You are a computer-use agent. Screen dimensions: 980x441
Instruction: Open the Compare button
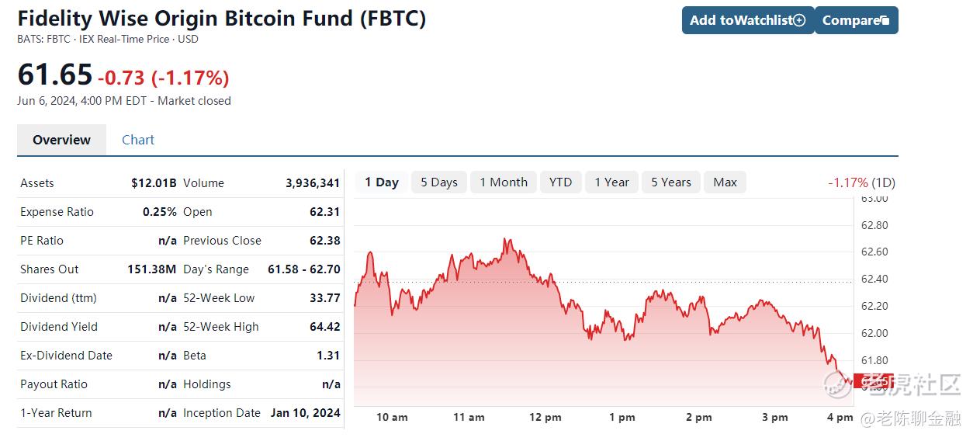click(x=857, y=20)
